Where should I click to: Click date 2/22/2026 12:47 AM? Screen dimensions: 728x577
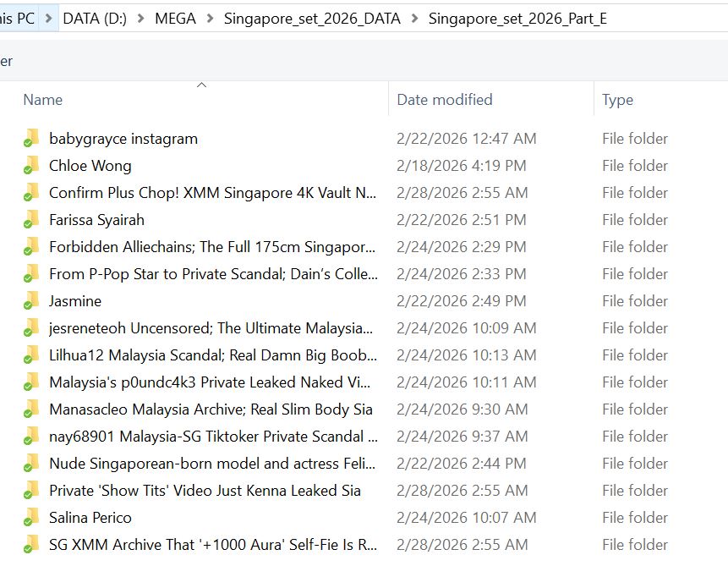[466, 139]
